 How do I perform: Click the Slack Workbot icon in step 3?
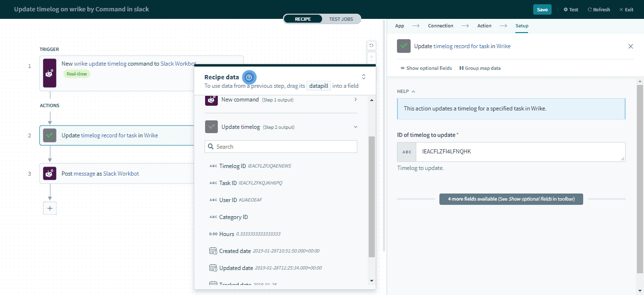point(50,174)
